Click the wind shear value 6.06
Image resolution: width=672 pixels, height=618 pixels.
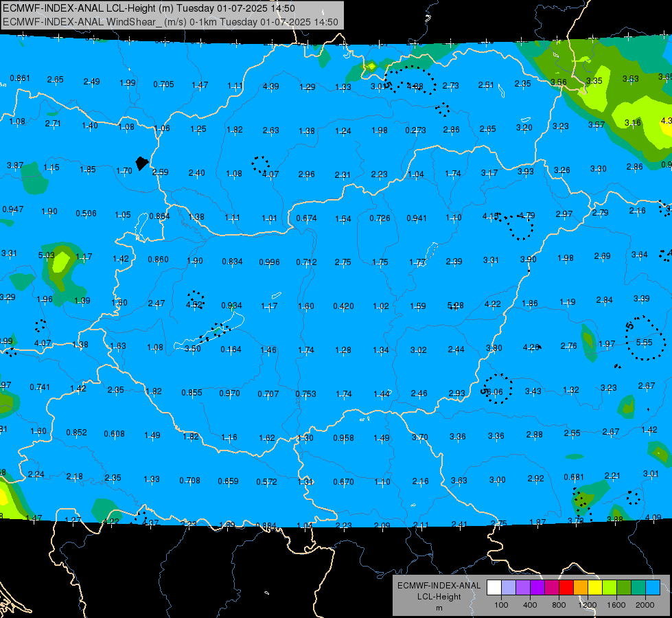point(495,391)
